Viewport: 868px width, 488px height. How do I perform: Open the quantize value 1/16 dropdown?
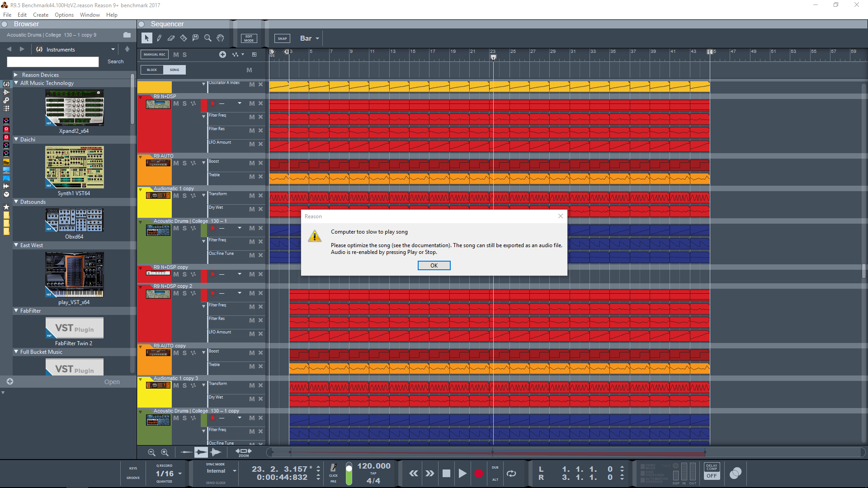[x=168, y=474]
